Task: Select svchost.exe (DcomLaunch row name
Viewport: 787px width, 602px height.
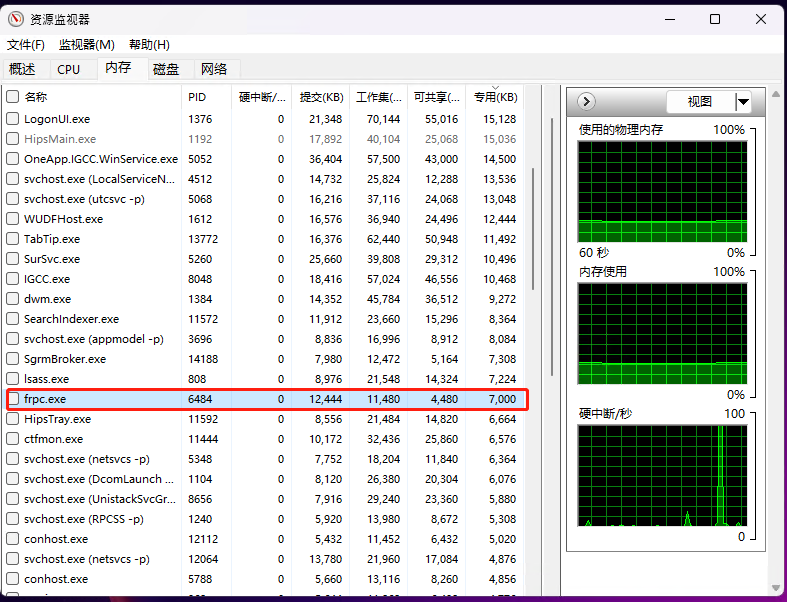Action: 99,479
